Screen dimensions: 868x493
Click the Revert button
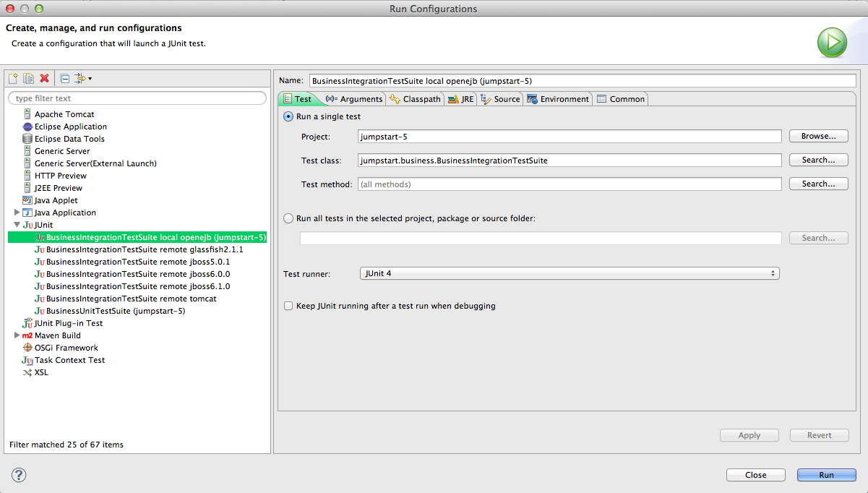pos(820,435)
